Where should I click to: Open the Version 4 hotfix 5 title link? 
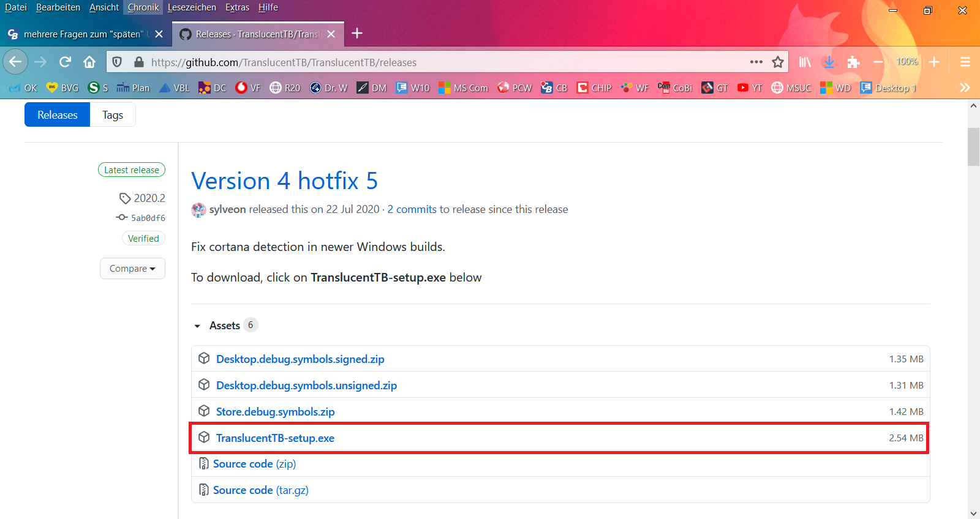(x=284, y=181)
